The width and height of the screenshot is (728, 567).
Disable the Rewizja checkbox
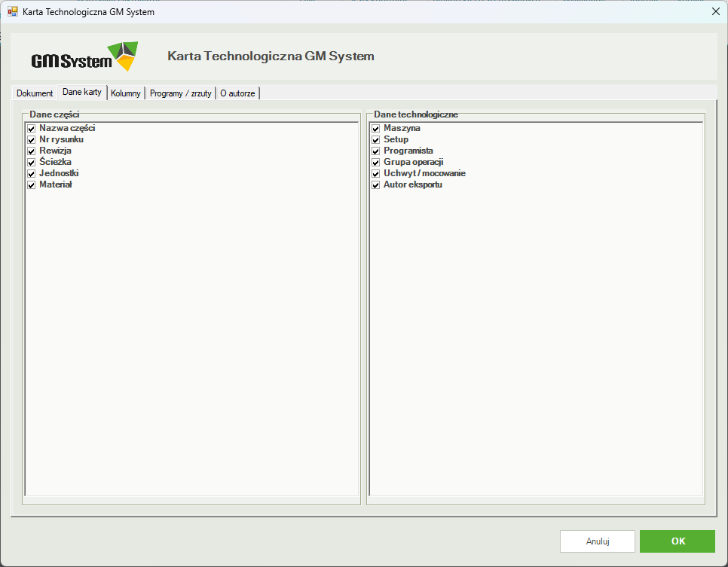(x=32, y=151)
